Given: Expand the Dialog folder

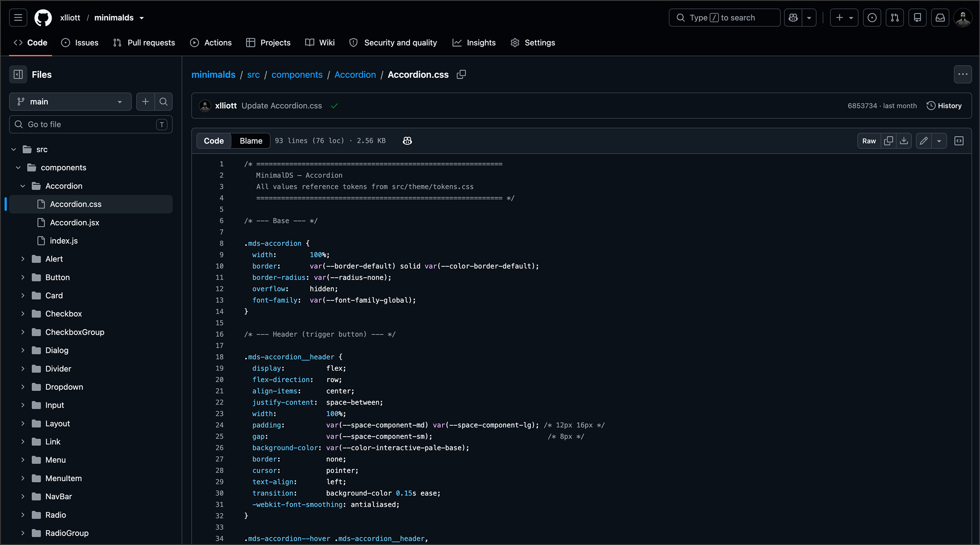Looking at the screenshot, I should pos(23,350).
